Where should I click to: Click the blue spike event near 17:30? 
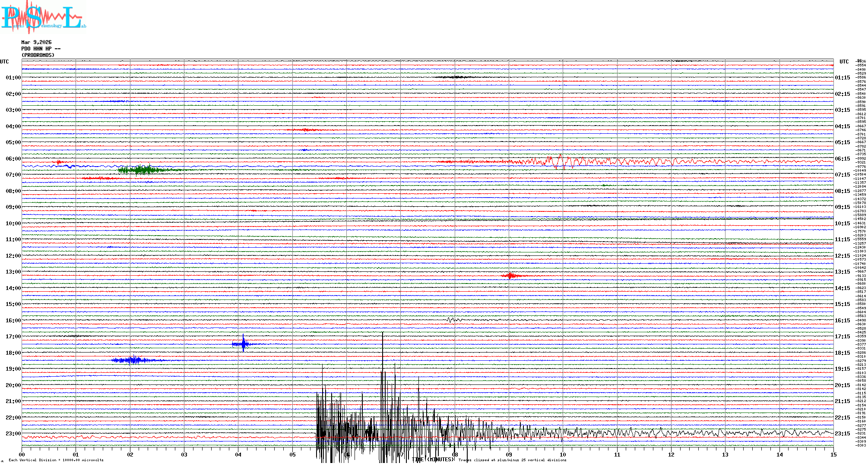pyautogui.click(x=244, y=344)
